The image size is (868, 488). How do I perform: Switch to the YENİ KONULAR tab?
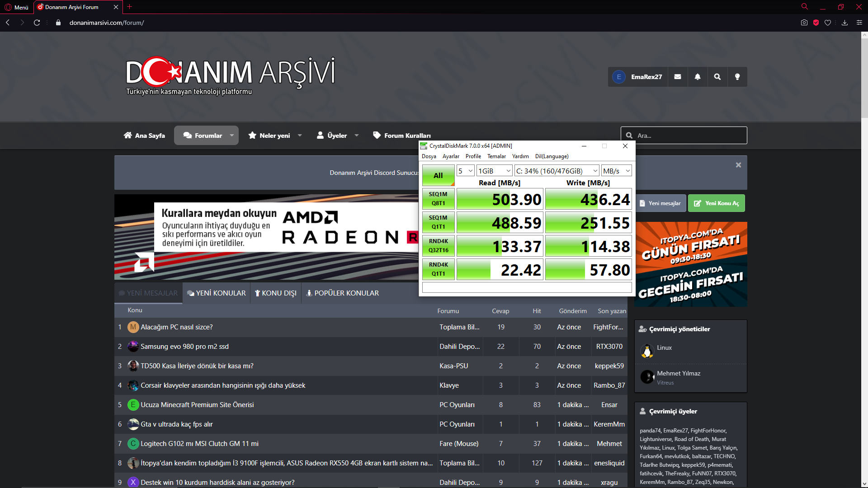217,293
